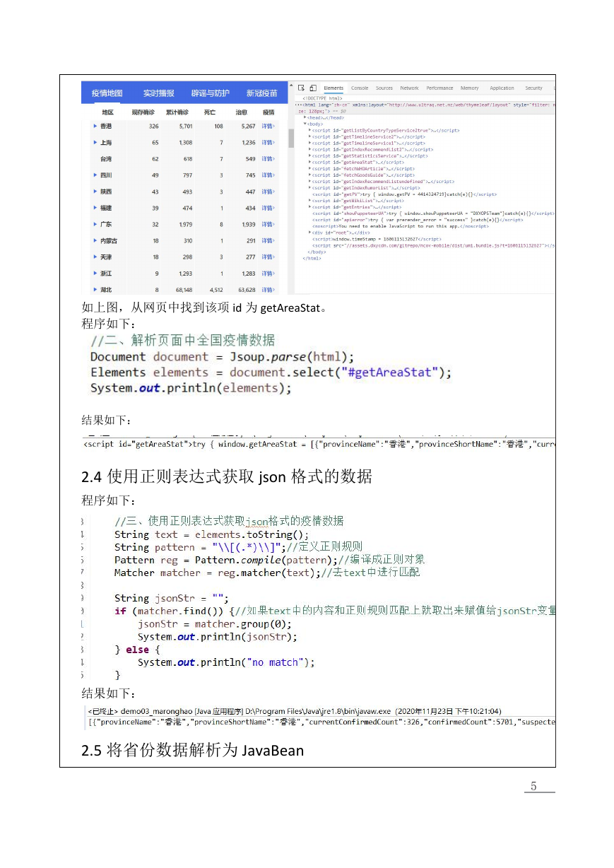Expand the 湖北 region row arrow
614x868 pixels.
click(95, 289)
